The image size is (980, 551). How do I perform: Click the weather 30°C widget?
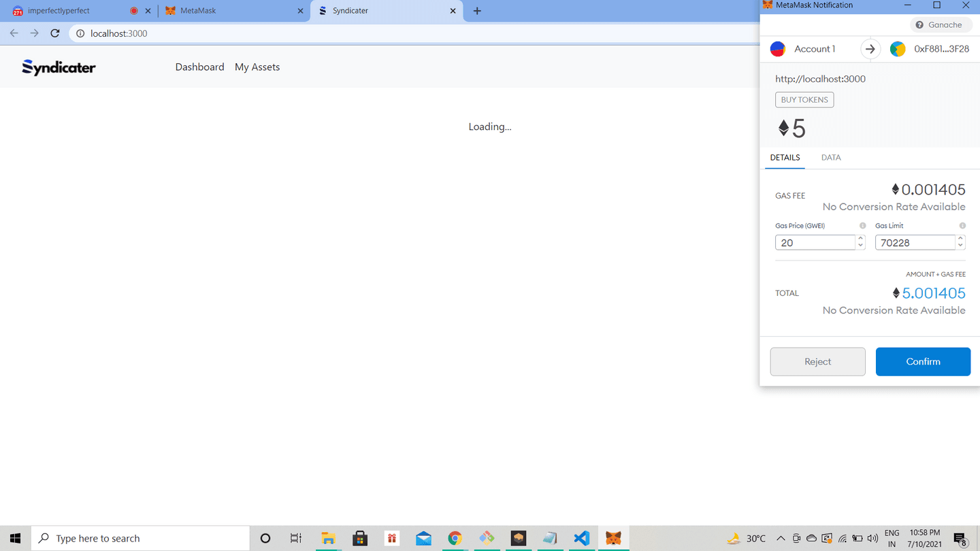tap(746, 538)
